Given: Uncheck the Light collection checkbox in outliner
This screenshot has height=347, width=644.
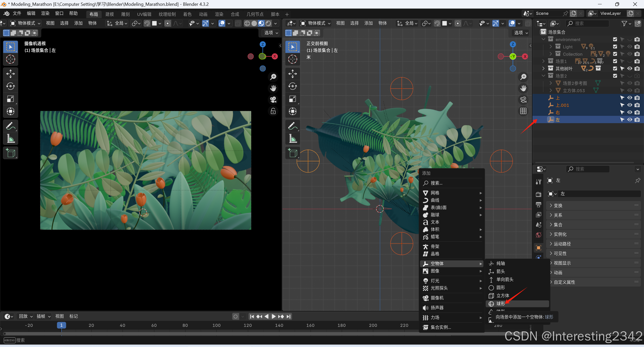Looking at the screenshot, I should point(615,47).
